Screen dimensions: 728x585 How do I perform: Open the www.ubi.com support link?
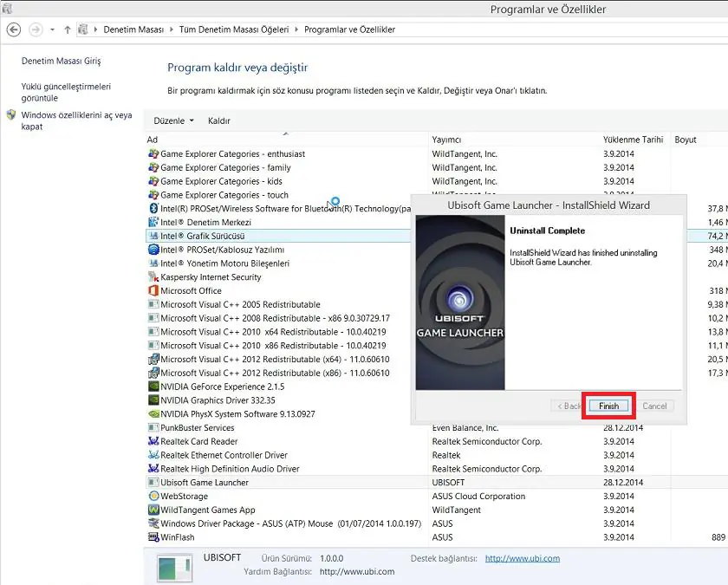[x=522, y=558]
